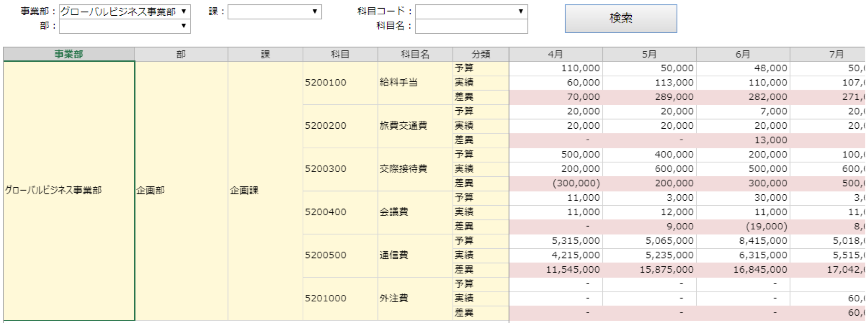This screenshot has width=868, height=323.
Task: Click the 旅費交通費 account name cell
Action: pos(415,126)
